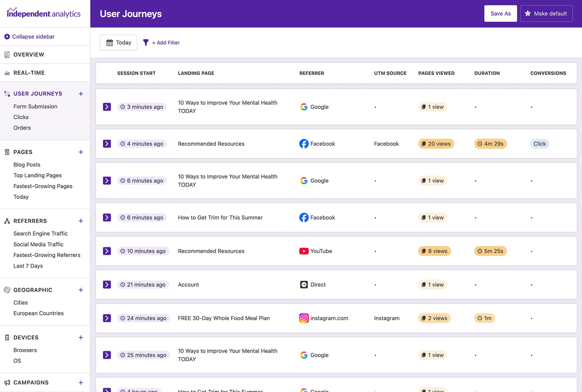
Task: Select the Real-Time section icon in the sidebar
Action: pos(7,73)
